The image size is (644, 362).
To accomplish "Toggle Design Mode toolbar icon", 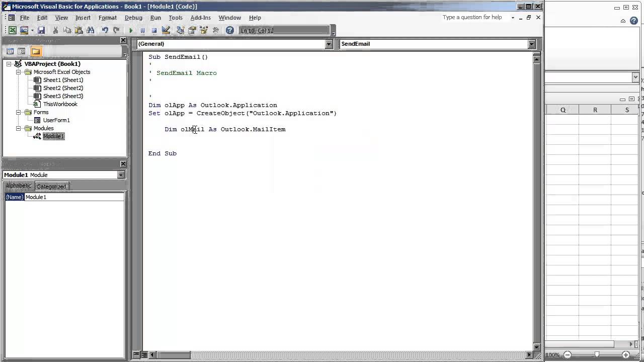I will click(x=166, y=31).
